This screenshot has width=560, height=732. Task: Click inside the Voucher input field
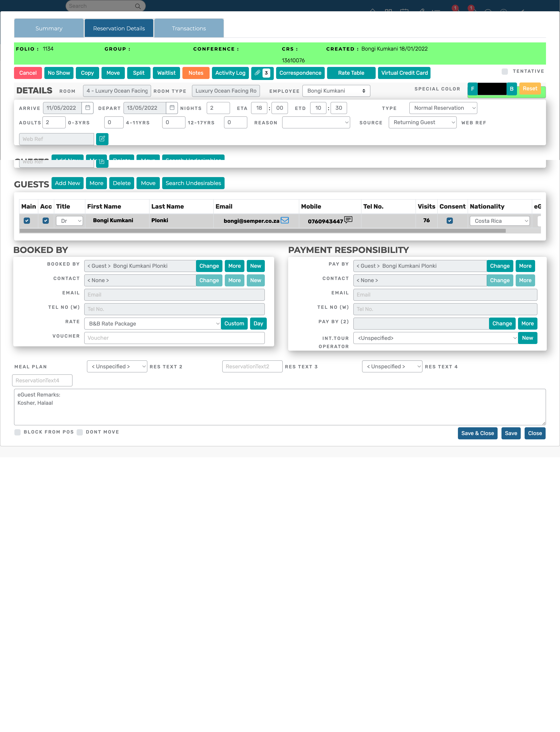174,338
